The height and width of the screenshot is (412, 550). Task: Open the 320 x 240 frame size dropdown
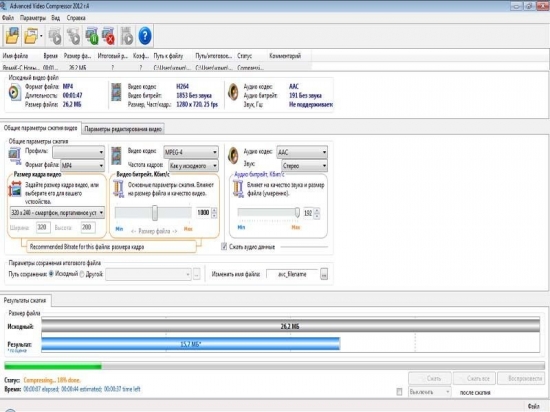(x=57, y=212)
